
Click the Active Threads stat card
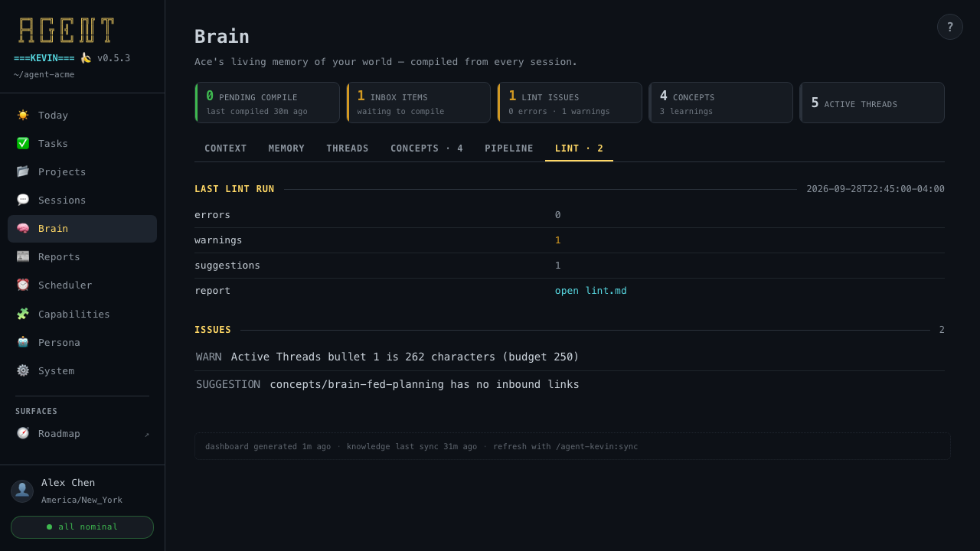pos(872,103)
